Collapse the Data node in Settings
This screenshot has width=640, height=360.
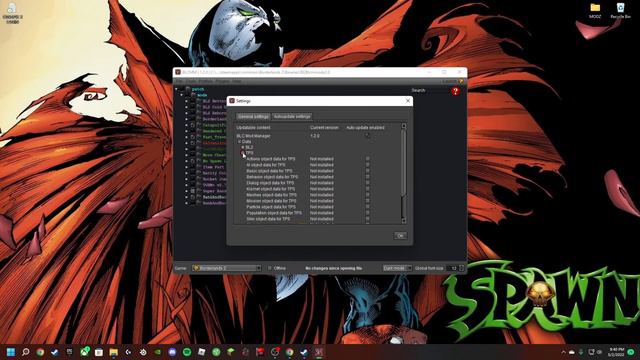point(240,142)
